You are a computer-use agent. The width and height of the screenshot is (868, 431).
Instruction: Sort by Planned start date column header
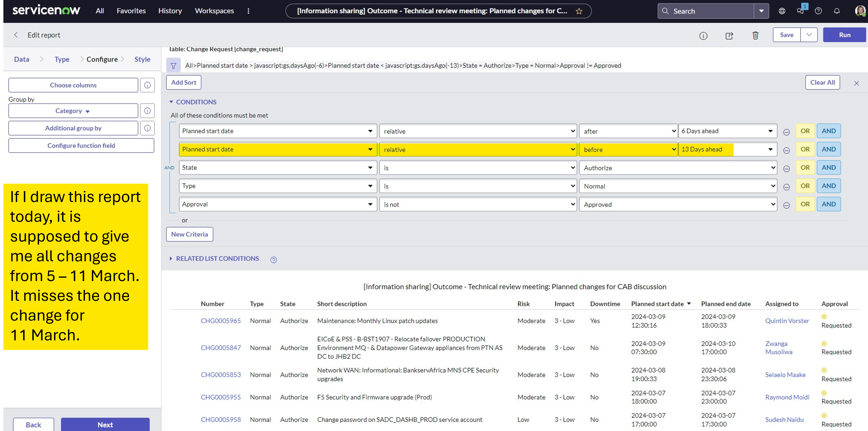[657, 304]
